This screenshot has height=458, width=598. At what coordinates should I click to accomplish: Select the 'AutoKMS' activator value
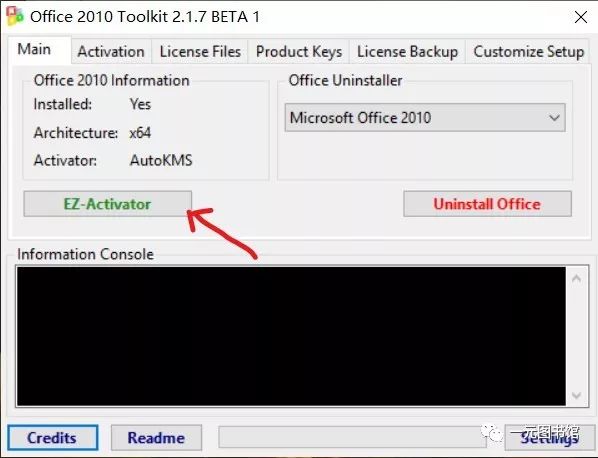(x=161, y=161)
